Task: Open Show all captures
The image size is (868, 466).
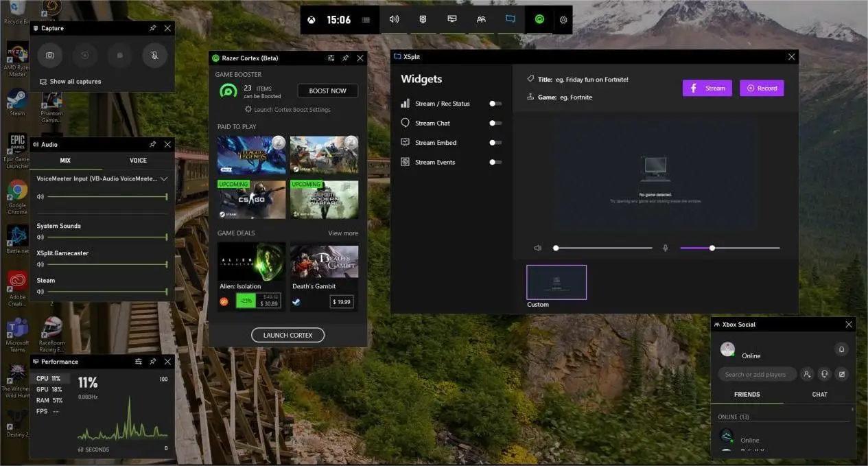Action: point(71,82)
